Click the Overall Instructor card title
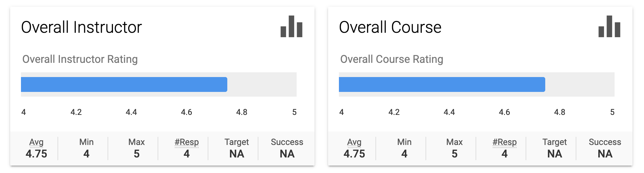The width and height of the screenshot is (644, 173). [x=82, y=27]
